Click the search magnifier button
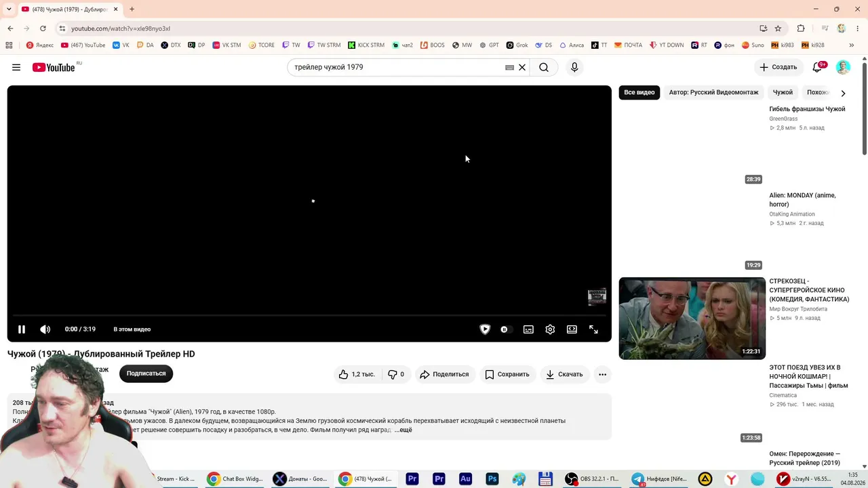Screen dimensions: 868x488 point(544,67)
